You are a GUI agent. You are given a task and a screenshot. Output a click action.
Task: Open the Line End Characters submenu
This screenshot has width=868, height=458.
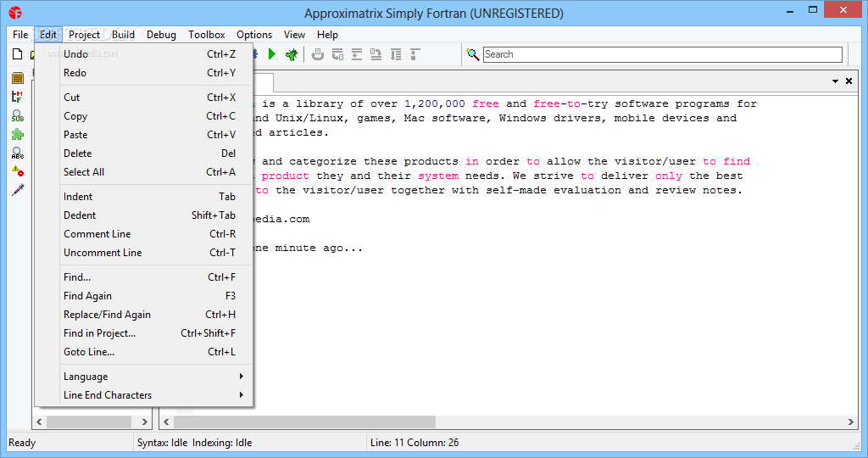tap(154, 395)
